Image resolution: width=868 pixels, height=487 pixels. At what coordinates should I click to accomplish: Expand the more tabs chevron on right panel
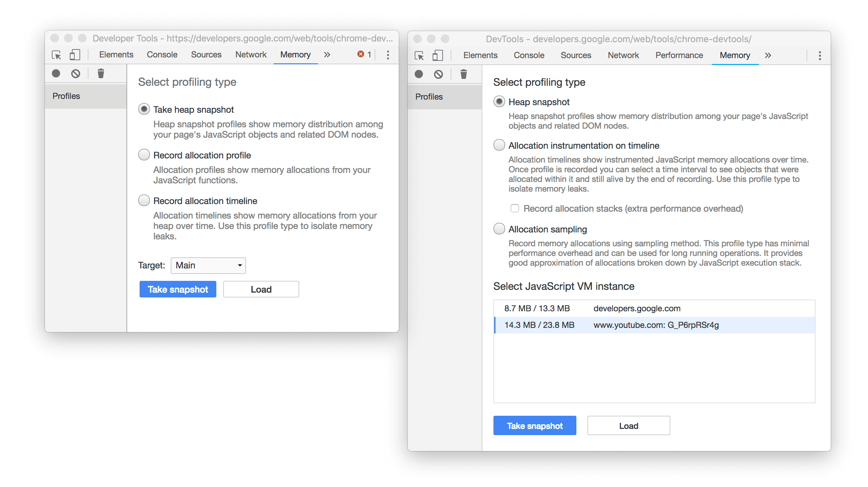768,54
